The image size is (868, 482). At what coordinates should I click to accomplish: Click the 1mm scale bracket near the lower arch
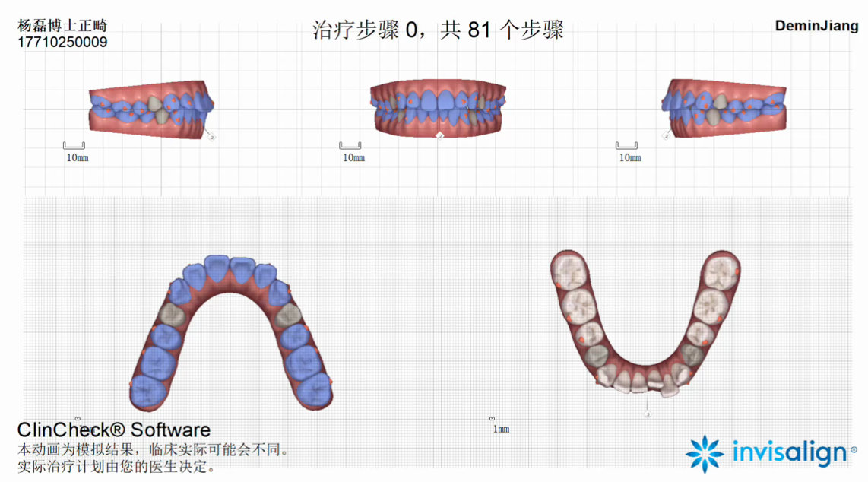click(x=493, y=417)
